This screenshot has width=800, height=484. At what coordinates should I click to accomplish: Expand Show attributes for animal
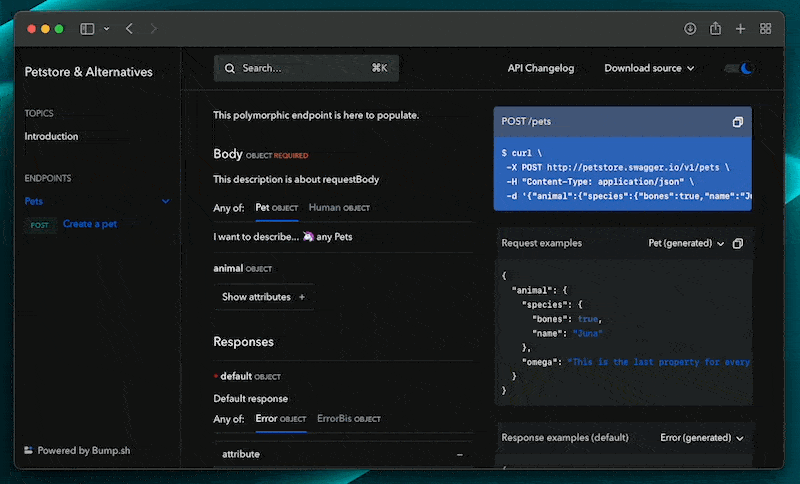click(264, 297)
